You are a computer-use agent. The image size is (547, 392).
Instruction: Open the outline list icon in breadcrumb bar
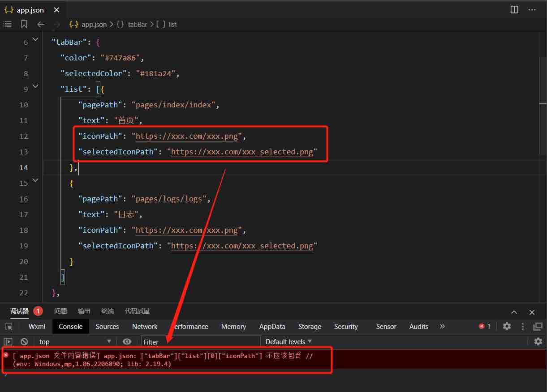tap(8, 24)
